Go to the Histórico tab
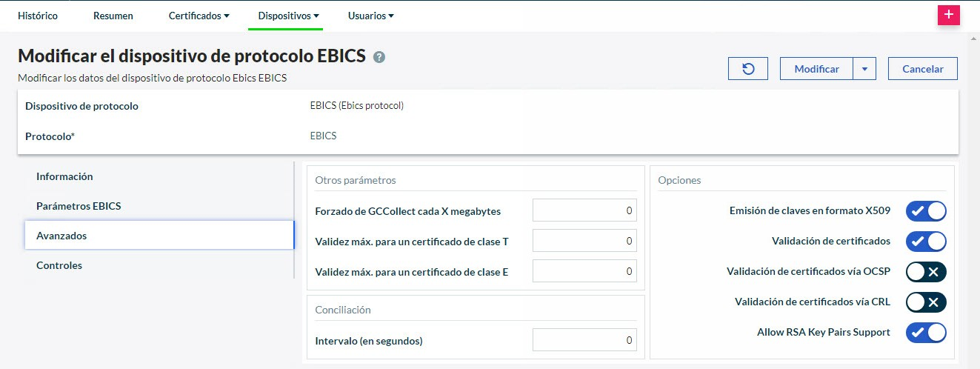The width and height of the screenshot is (980, 369). pos(37,16)
